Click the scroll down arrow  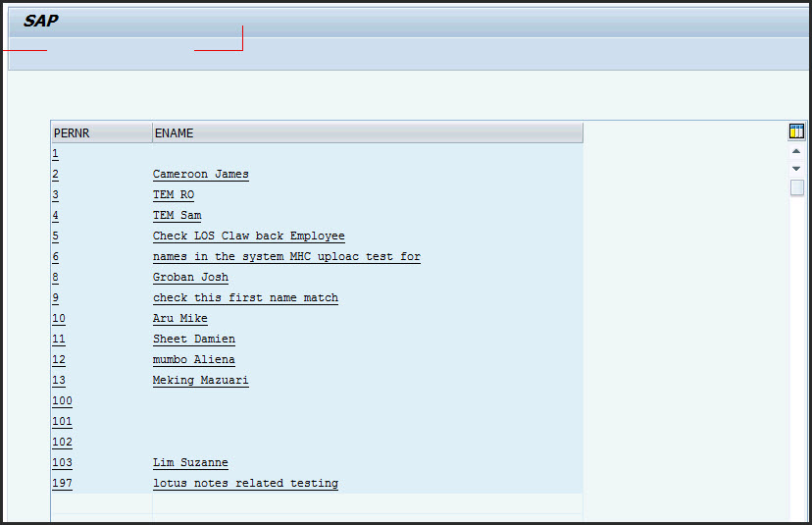(x=796, y=169)
